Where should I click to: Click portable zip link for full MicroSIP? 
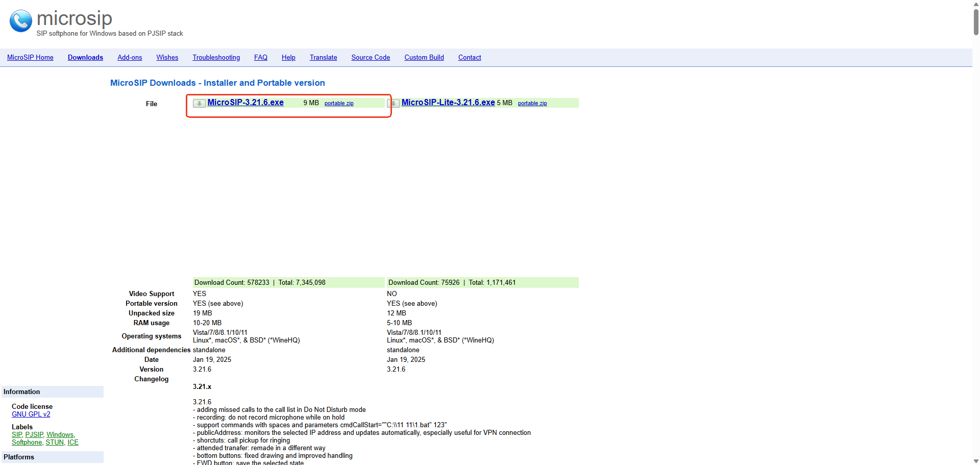point(339,103)
